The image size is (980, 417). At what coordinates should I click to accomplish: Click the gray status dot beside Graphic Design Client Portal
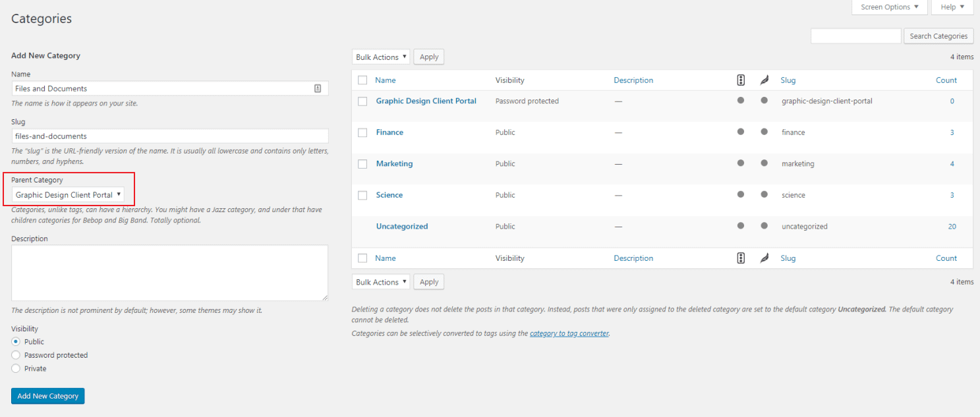point(740,101)
